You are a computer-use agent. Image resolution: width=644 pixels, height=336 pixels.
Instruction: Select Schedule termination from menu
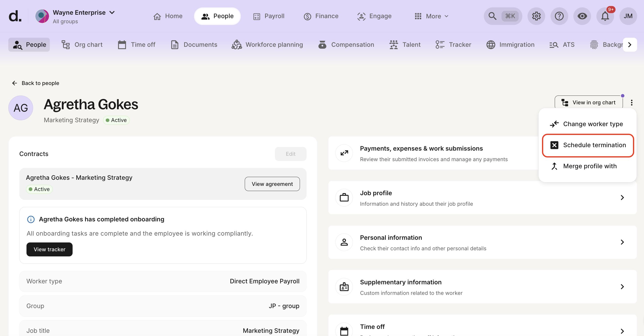pos(588,145)
